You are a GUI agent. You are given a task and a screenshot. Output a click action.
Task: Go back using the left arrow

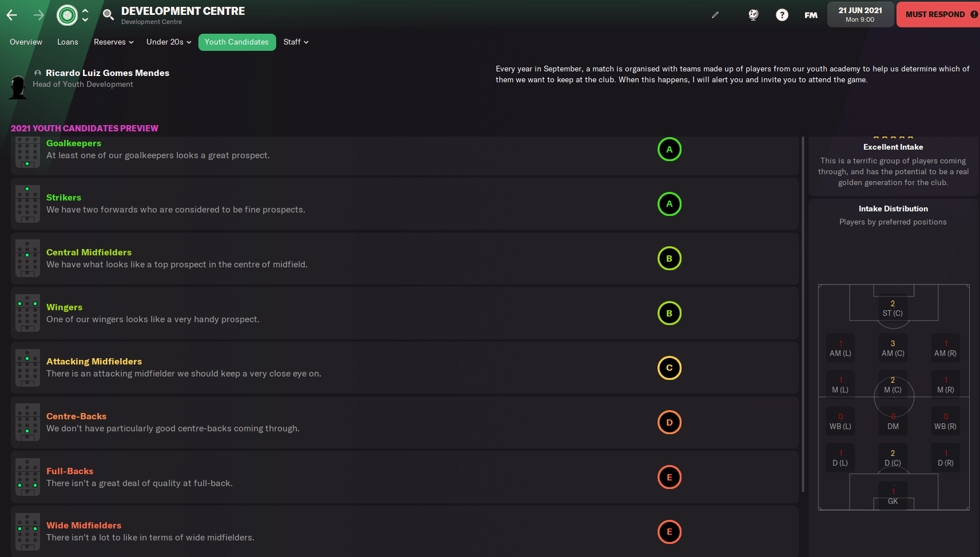point(12,15)
